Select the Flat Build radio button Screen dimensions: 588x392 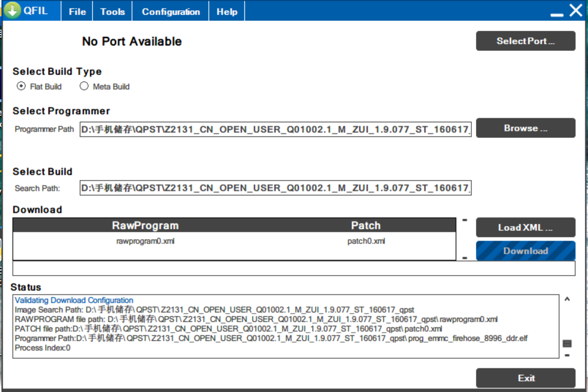click(21, 86)
